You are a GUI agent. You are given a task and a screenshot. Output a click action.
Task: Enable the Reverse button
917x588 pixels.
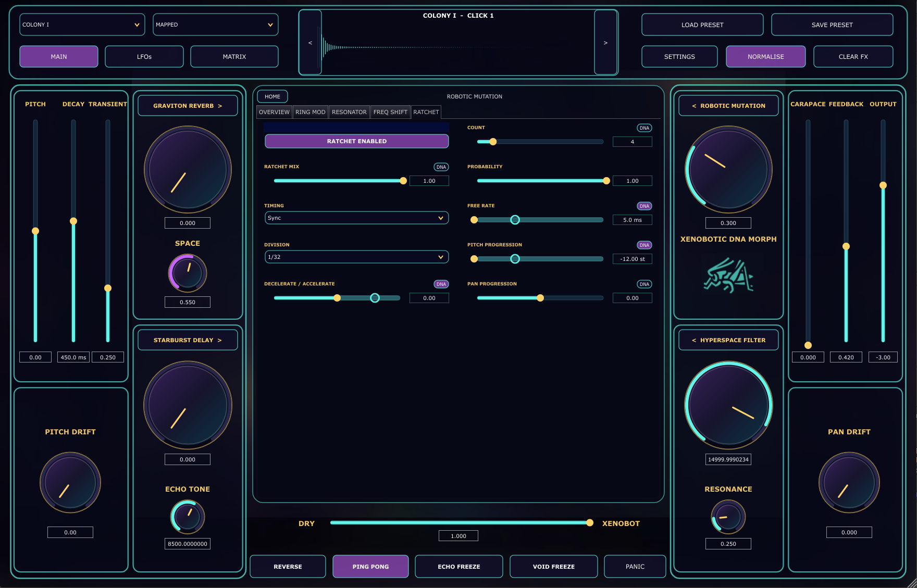point(288,567)
